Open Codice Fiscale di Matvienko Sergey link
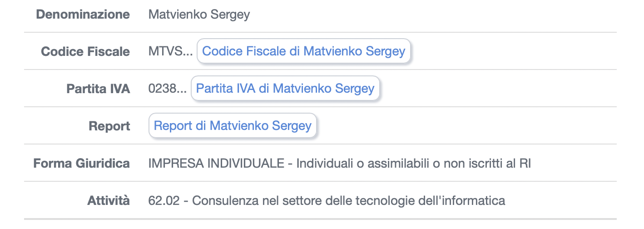The image size is (644, 229). (x=303, y=51)
